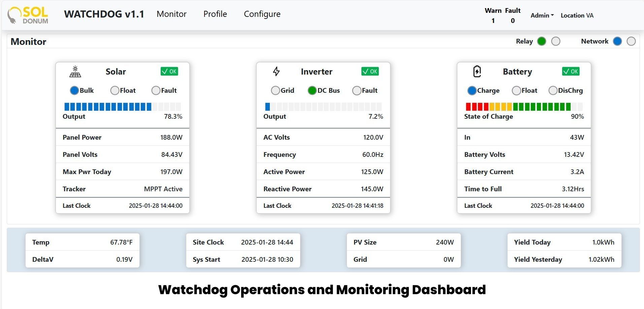Toggle the blue Network indicator
The image size is (644, 309).
click(x=617, y=41)
